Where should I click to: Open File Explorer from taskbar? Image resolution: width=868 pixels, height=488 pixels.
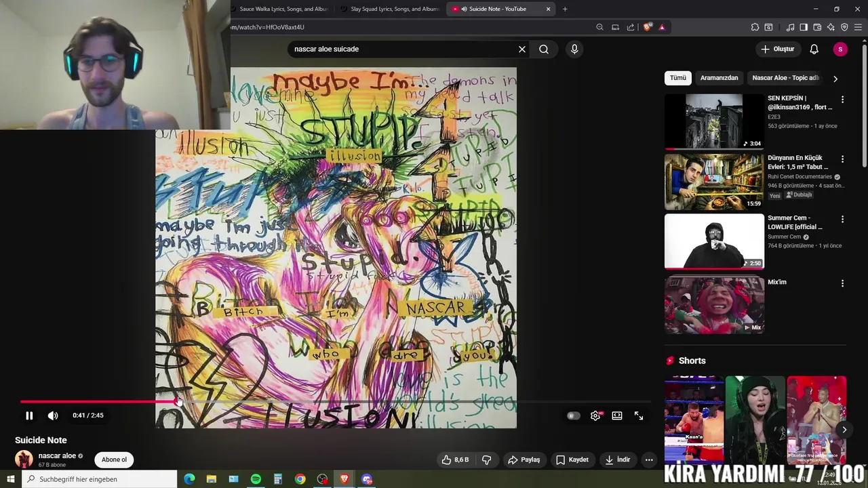212,479
